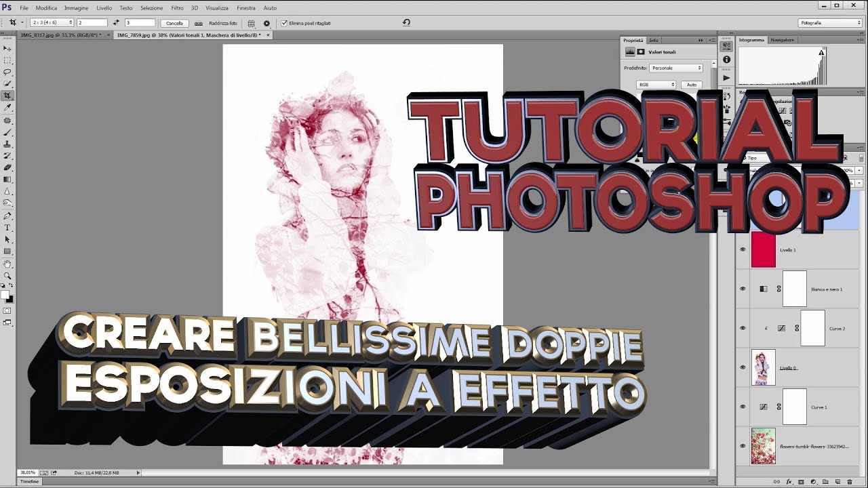Viewport: 868px width, 488px height.
Task: Click the layer mask icon in Proprietà
Action: [x=641, y=52]
